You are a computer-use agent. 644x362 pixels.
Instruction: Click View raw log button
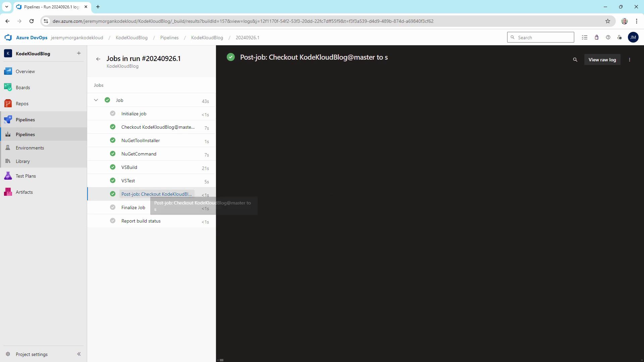point(602,60)
